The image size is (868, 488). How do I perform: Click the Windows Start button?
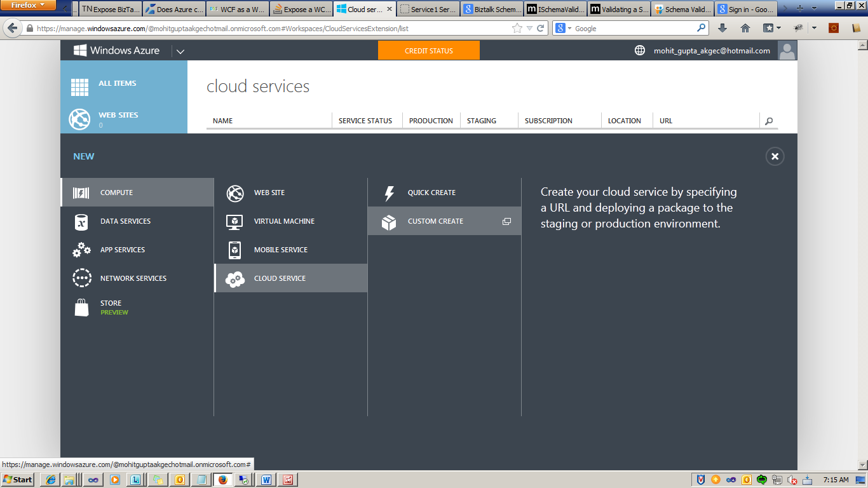tap(18, 480)
